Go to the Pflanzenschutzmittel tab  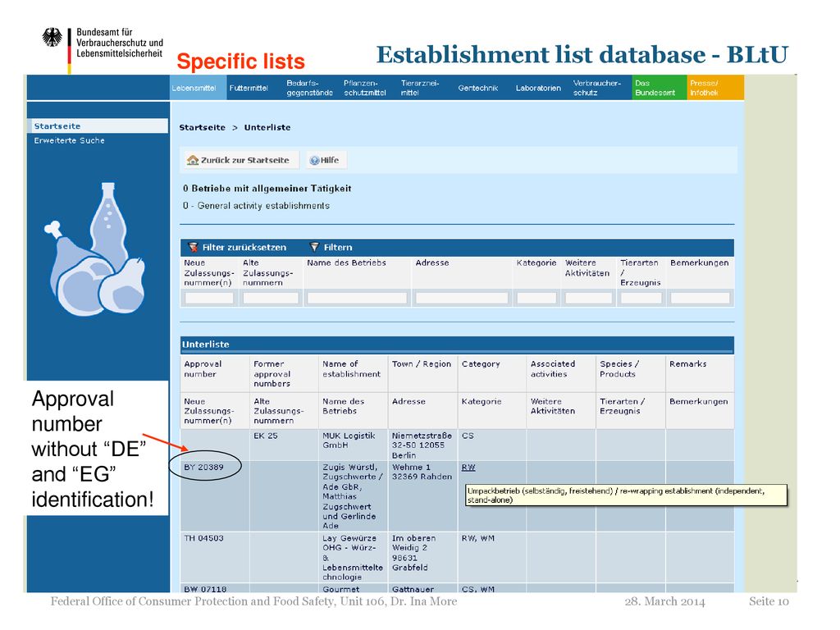[x=365, y=88]
